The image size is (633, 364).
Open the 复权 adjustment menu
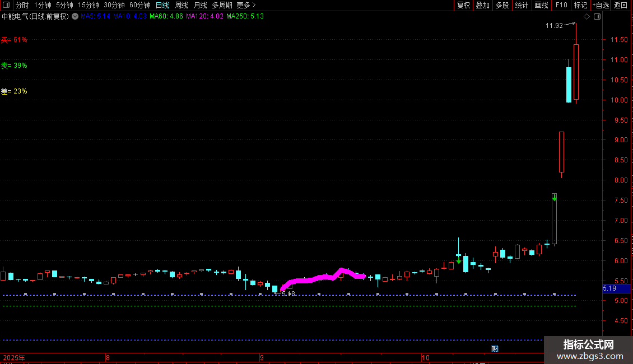[463, 5]
